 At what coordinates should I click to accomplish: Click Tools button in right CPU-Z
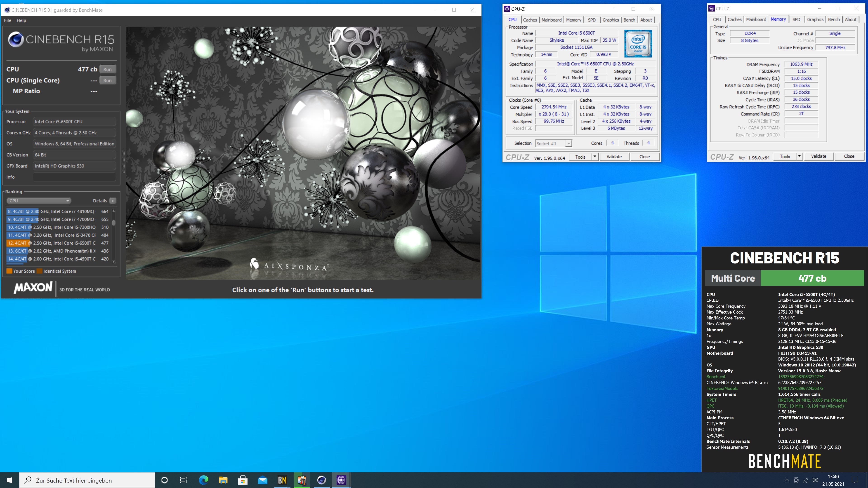click(x=785, y=156)
